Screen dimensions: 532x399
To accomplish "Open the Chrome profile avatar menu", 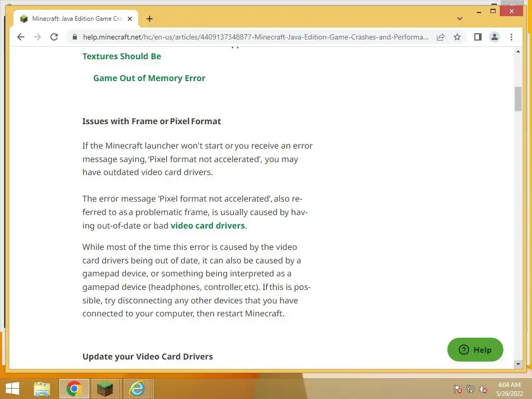I will click(x=495, y=37).
